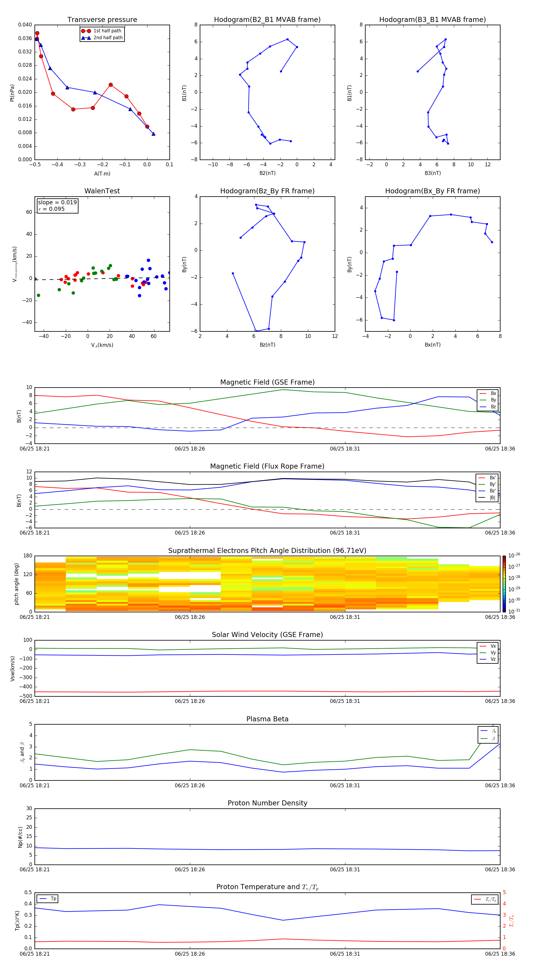Select the |B| legend entry
535x980 pixels.
click(487, 498)
